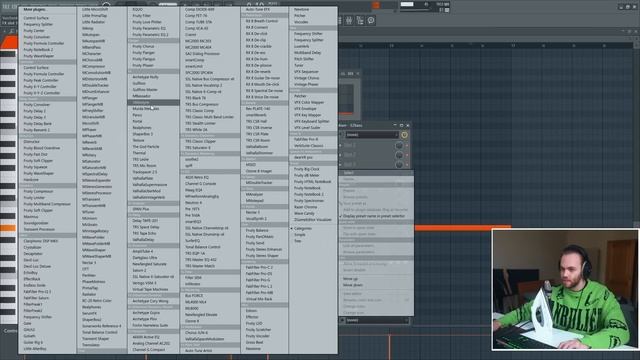The width and height of the screenshot is (640, 360).
Task: Pick Multiband Delay plugin
Action: (x=307, y=53)
